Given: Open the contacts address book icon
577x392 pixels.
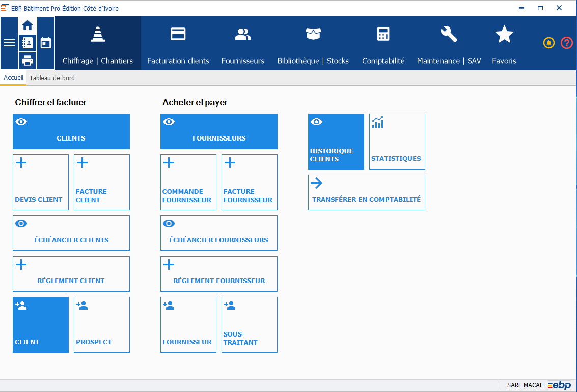Looking at the screenshot, I should (x=27, y=43).
